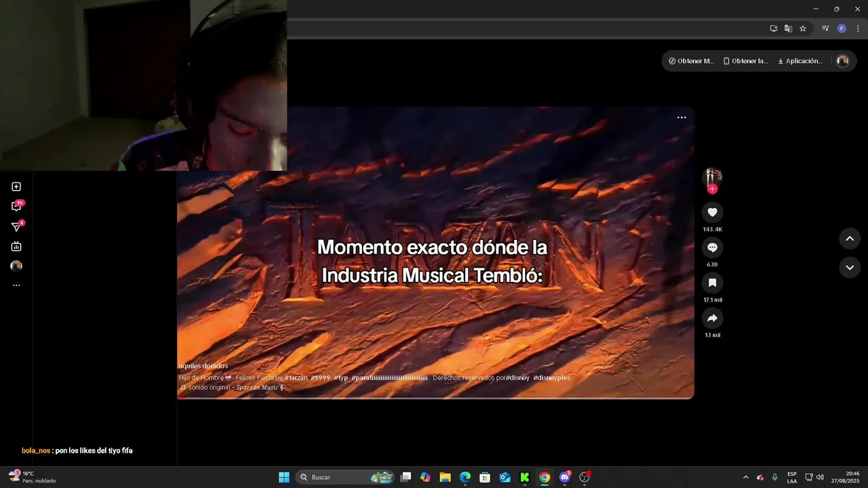
Task: Click the microphone icon in system tray
Action: click(774, 477)
